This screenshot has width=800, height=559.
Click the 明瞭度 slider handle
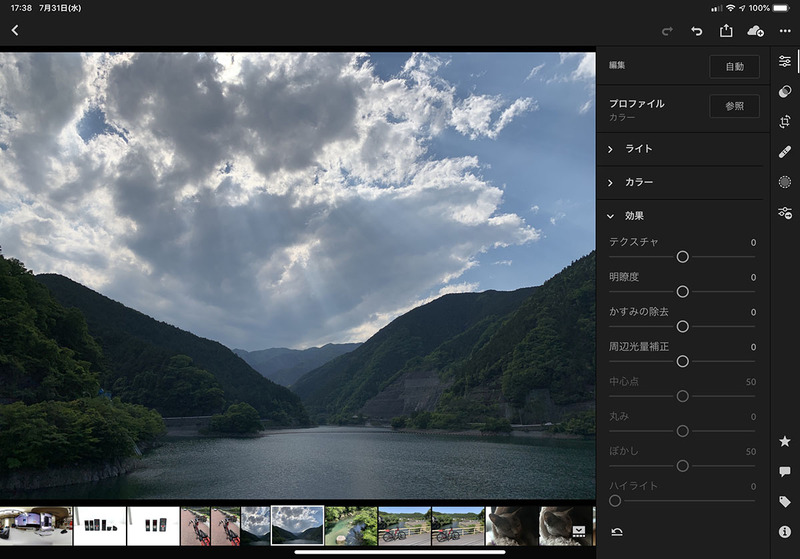[x=682, y=292]
